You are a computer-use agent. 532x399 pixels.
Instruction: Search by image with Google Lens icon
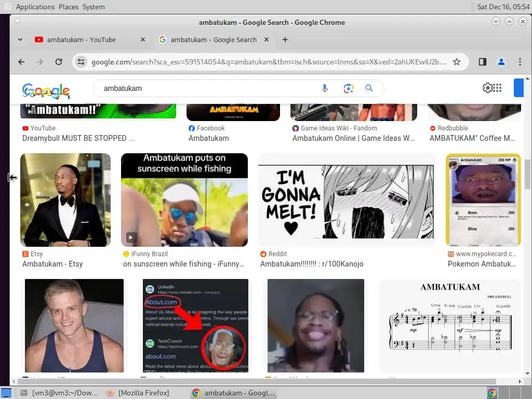click(x=349, y=88)
